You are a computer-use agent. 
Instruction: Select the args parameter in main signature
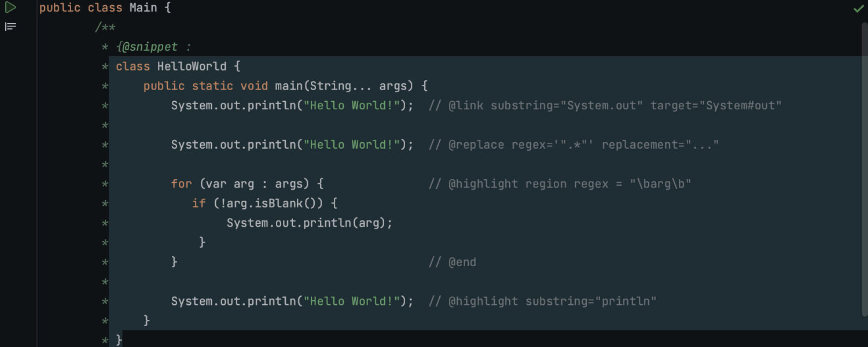pos(393,85)
